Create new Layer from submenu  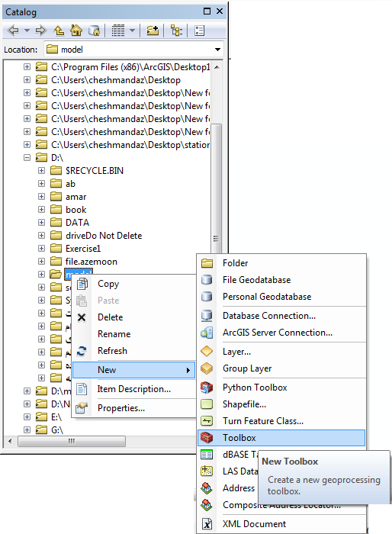[x=281, y=352]
